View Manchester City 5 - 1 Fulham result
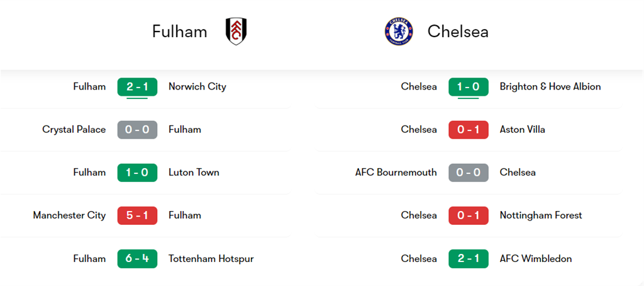 click(137, 215)
